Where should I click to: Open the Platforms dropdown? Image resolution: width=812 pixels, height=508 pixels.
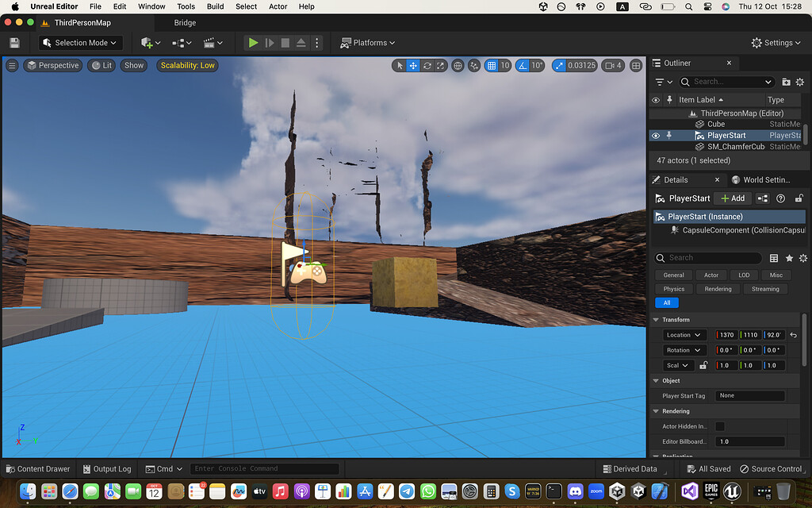367,42
